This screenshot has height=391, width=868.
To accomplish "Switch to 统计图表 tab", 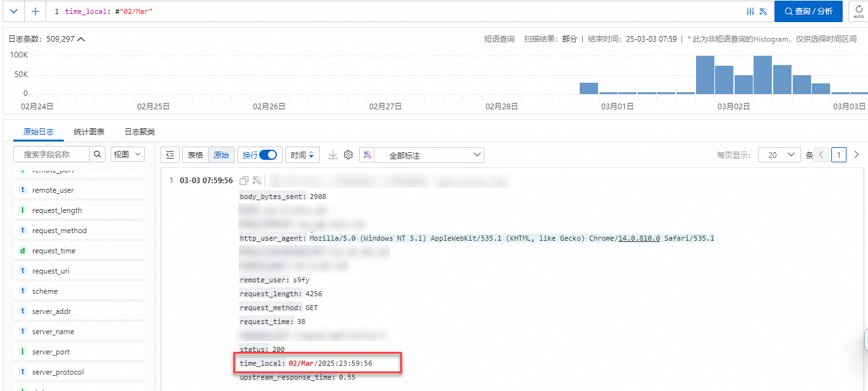I will tap(89, 132).
